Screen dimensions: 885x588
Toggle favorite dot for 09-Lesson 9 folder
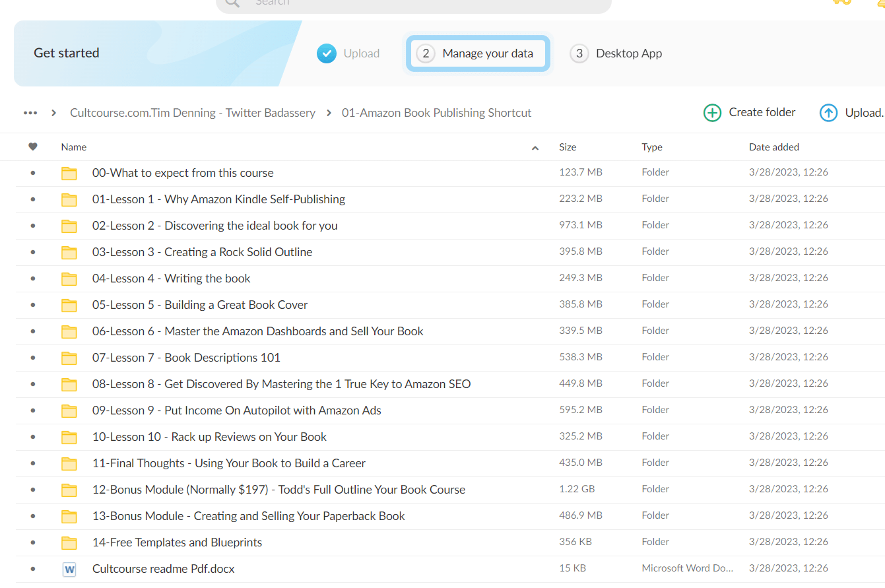(x=33, y=410)
